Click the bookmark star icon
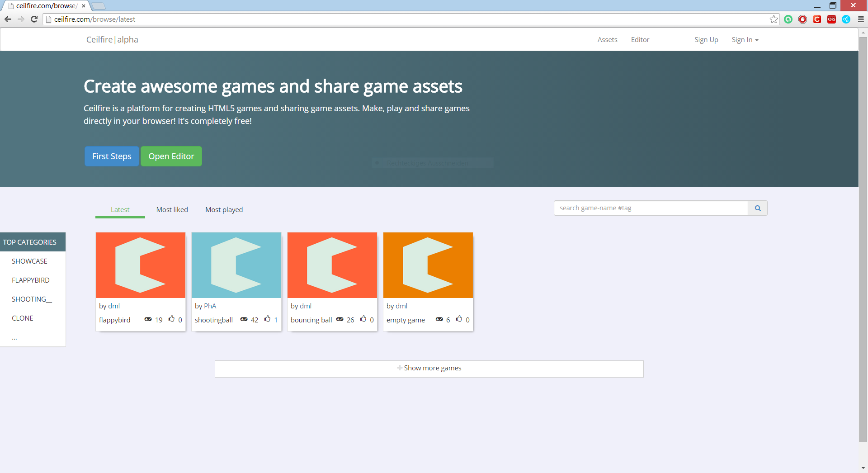This screenshot has height=473, width=868. point(774,19)
